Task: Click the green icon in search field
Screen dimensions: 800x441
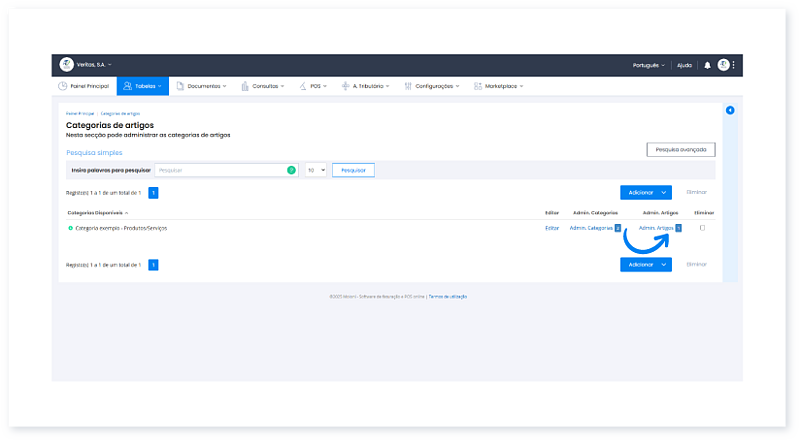Action: [x=291, y=170]
